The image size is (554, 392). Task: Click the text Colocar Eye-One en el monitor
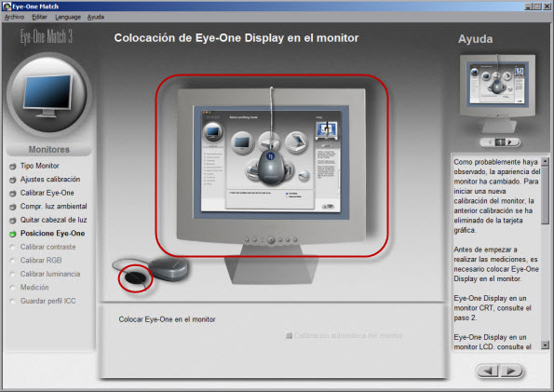167,319
